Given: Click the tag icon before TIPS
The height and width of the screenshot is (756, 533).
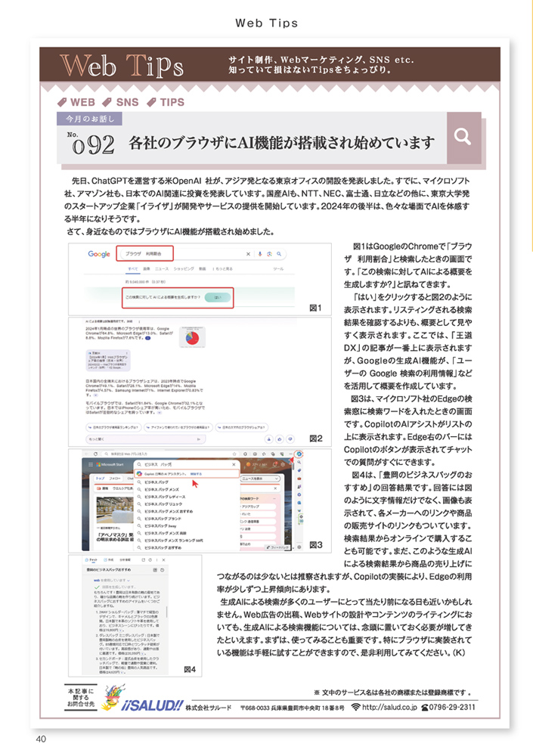Looking at the screenshot, I should point(151,102).
